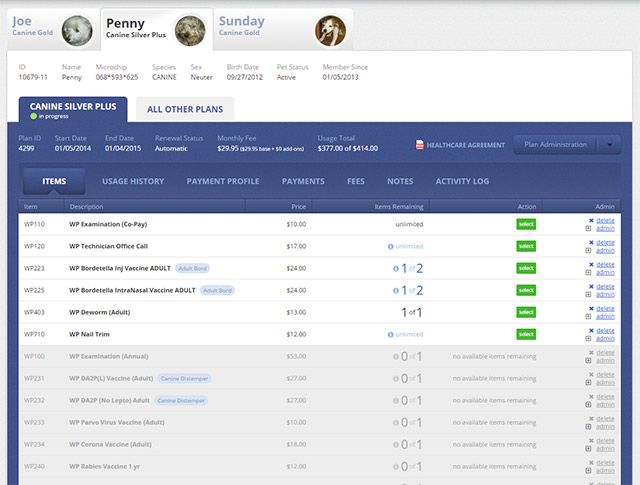This screenshot has height=485, width=640.
Task: Open the Payments tab
Action: click(303, 181)
